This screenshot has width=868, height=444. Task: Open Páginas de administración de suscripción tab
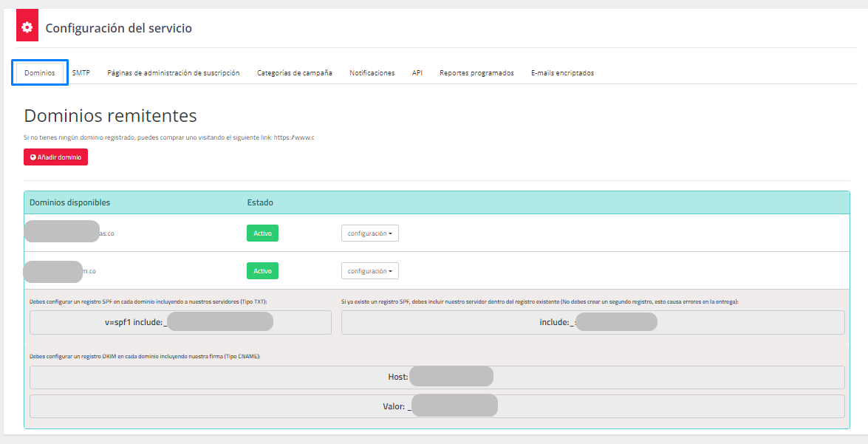173,73
